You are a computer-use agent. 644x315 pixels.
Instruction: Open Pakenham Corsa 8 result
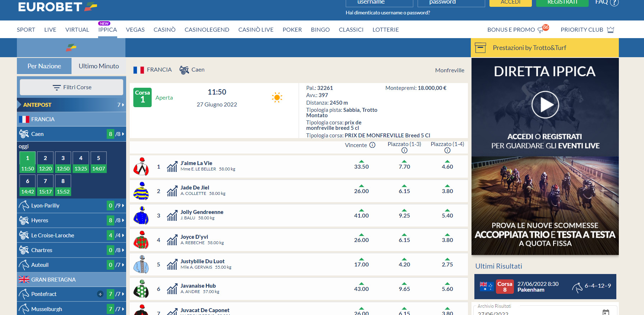point(545,287)
